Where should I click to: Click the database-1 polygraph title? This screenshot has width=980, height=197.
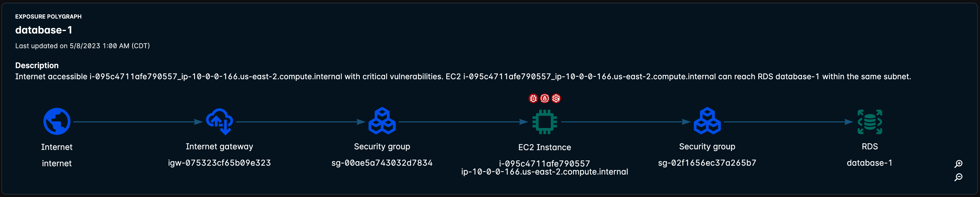(x=44, y=30)
